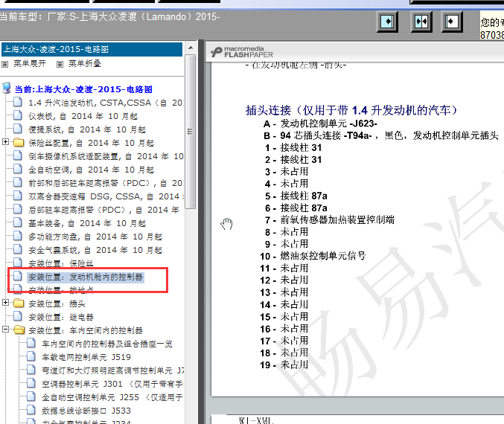The width and height of the screenshot is (504, 424).
Task: Click the center split arrows panel button
Action: (x=421, y=22)
